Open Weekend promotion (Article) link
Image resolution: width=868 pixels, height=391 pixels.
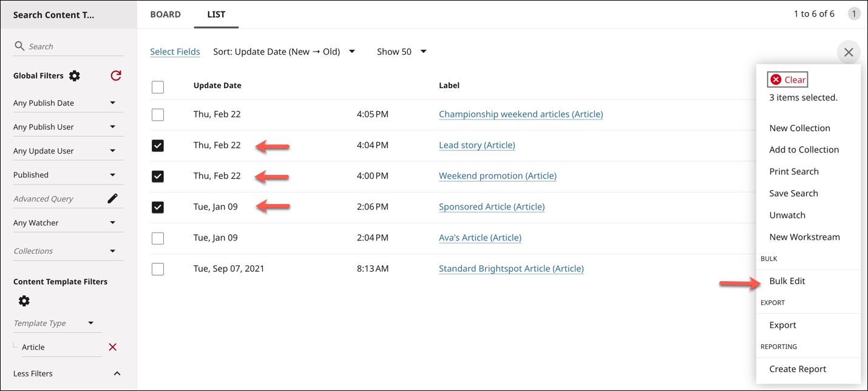point(498,176)
